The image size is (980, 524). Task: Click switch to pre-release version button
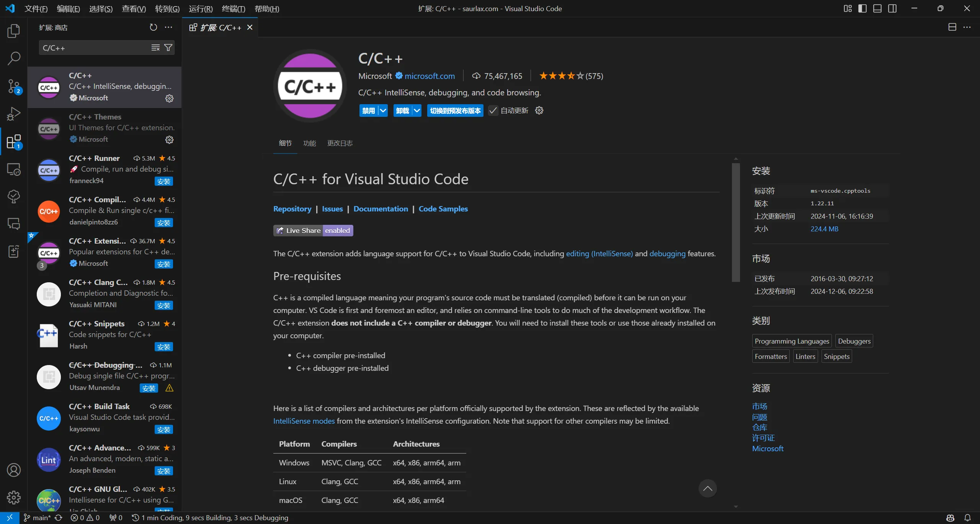455,111
